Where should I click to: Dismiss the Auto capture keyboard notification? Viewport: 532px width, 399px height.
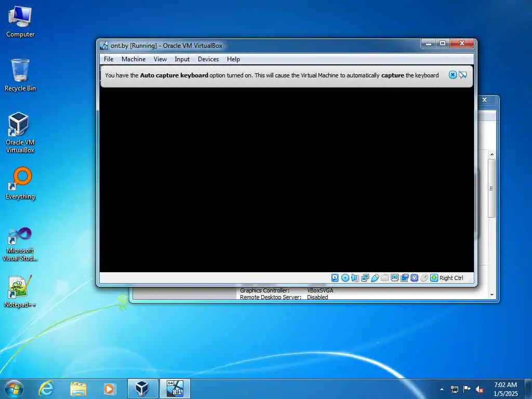453,75
